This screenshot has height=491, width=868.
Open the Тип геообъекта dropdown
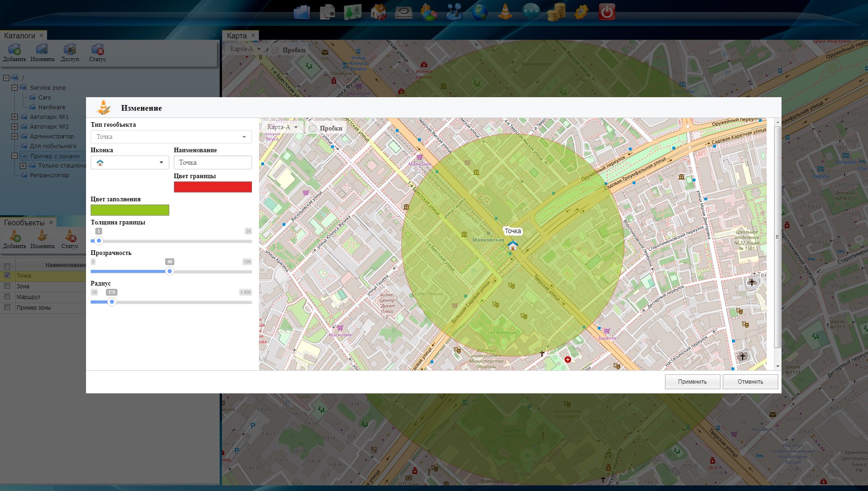coord(171,137)
